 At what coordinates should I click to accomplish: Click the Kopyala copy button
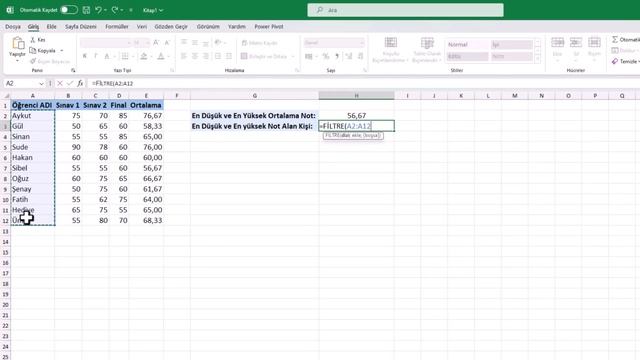[x=42, y=51]
